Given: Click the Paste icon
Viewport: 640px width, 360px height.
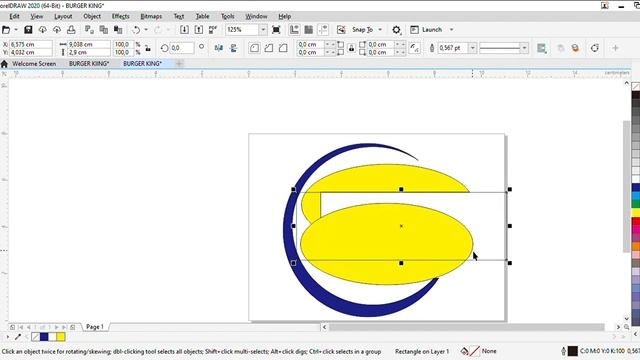Looking at the screenshot, I should pyautogui.click(x=118, y=30).
